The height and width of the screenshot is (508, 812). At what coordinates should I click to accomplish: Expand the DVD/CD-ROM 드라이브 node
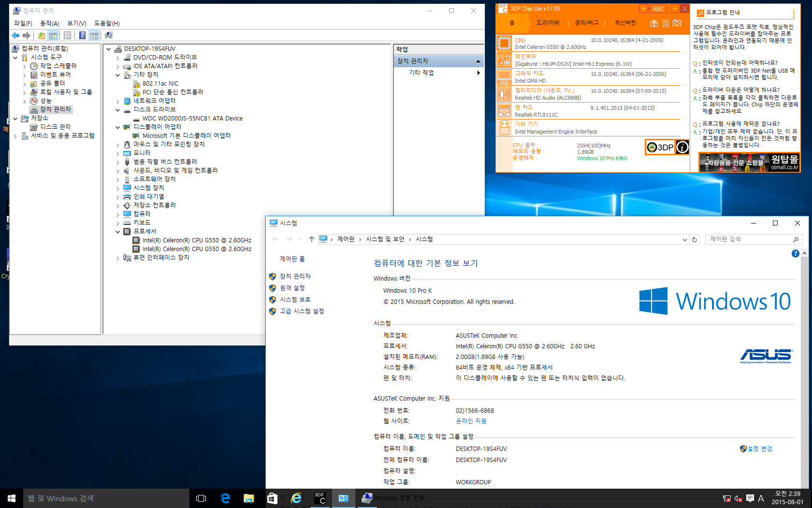tap(117, 58)
